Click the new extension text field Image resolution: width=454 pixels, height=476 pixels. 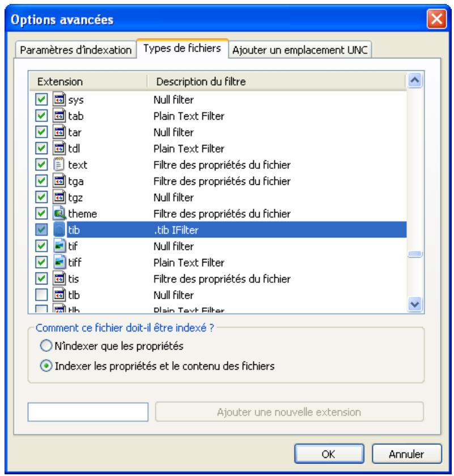88,412
